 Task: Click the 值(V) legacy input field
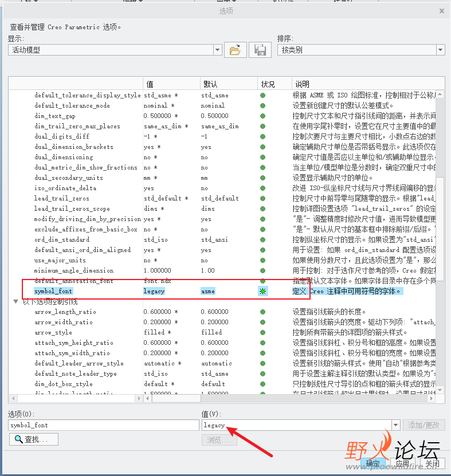click(297, 425)
